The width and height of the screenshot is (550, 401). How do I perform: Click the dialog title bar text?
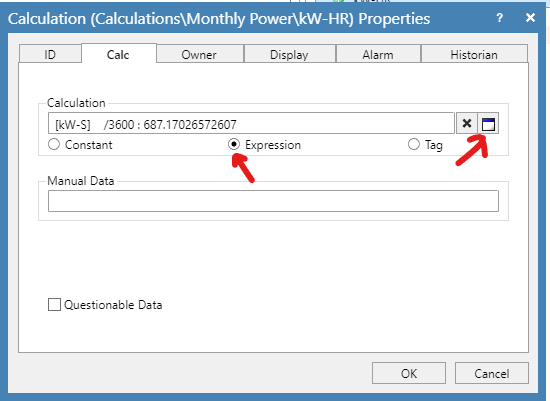click(x=219, y=18)
